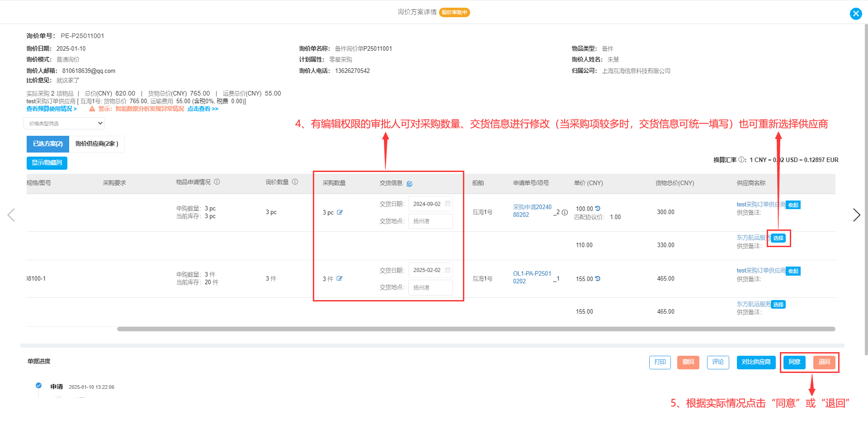Click vertical scrollbar at dialog right edge
Image resolution: width=868 pixels, height=425 pixels.
coord(866,190)
